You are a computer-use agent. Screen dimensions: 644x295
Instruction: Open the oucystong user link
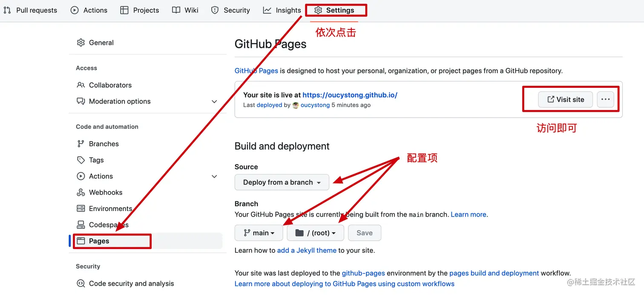click(315, 105)
